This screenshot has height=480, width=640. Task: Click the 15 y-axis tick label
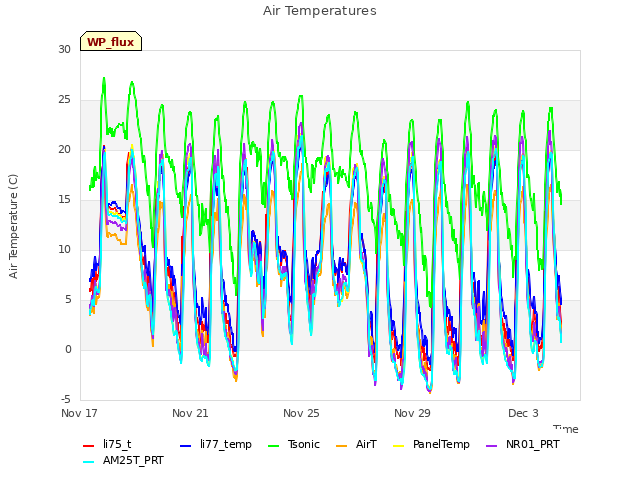(x=64, y=199)
